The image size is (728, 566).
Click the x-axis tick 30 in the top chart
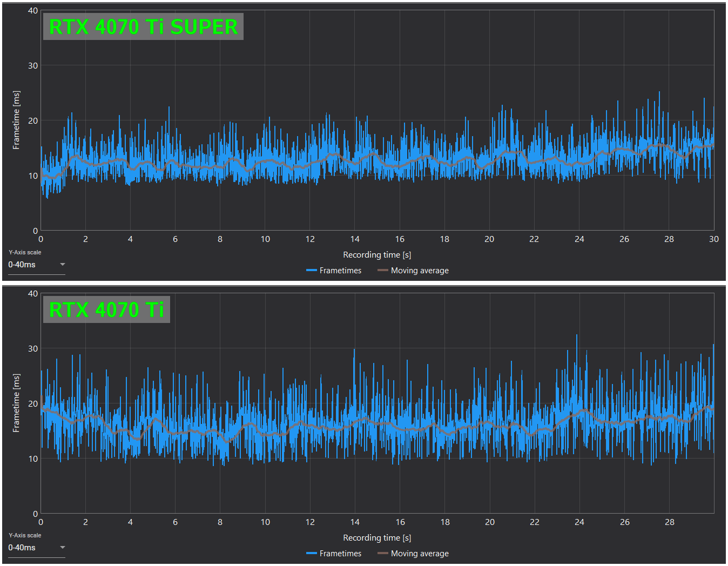click(714, 239)
